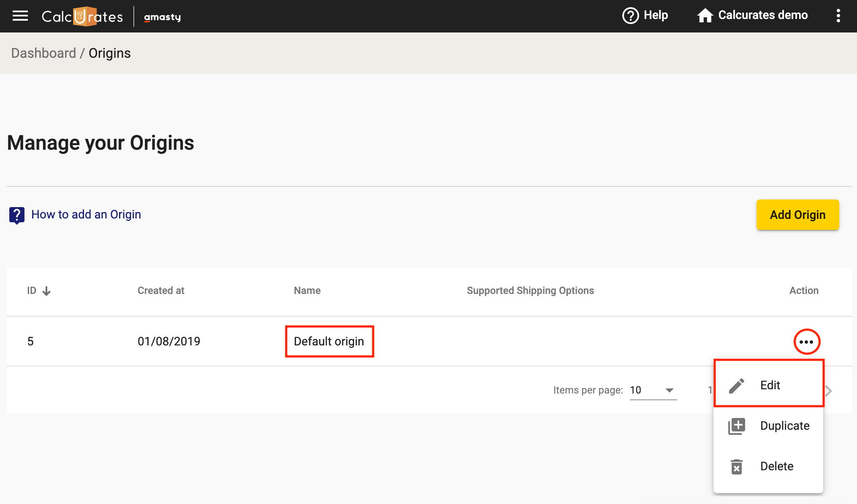Click the Action column header
Screen dimensions: 857x504
click(x=804, y=291)
